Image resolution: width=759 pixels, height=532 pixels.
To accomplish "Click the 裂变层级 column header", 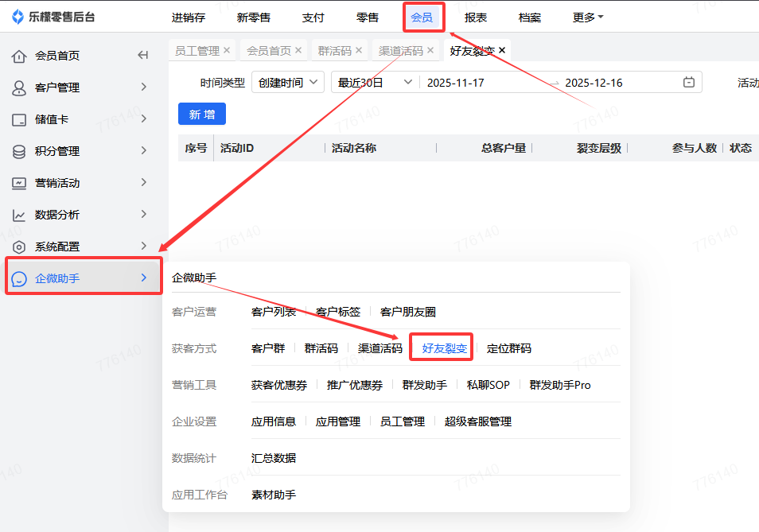I will 599,148.
